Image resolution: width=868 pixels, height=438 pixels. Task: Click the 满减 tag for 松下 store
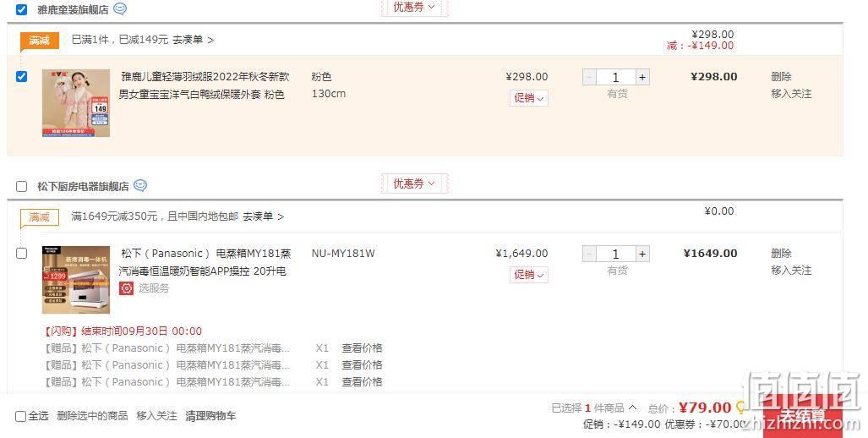pos(40,217)
